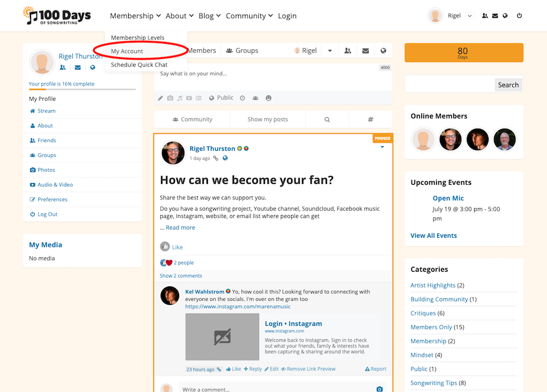Open the pinned post options arrow
This screenshot has height=392, width=547.
[x=382, y=147]
